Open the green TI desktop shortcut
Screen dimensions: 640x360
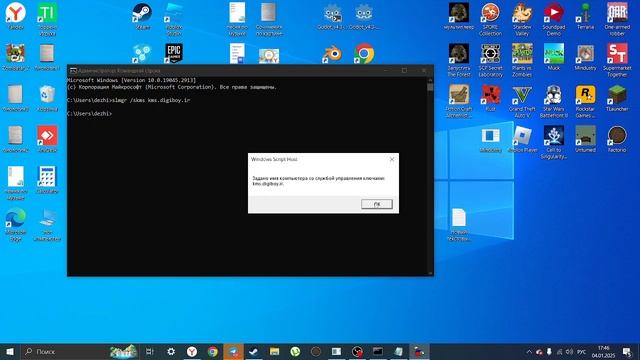click(47, 19)
